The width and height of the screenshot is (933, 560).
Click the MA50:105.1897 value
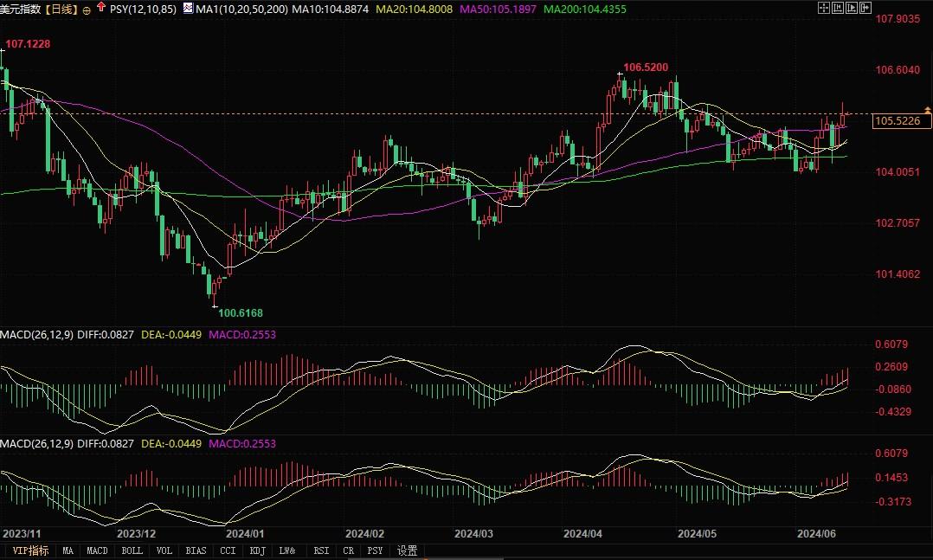click(x=498, y=9)
